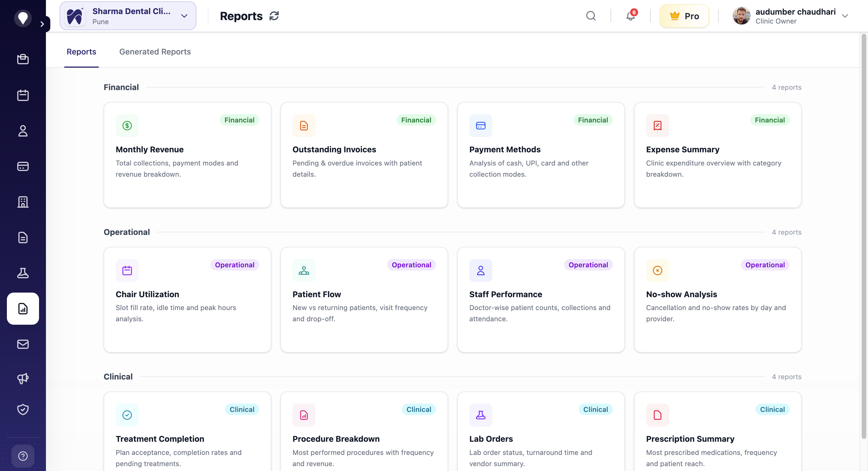The height and width of the screenshot is (471, 868).
Task: Click the user profile avatar photo
Action: (741, 16)
